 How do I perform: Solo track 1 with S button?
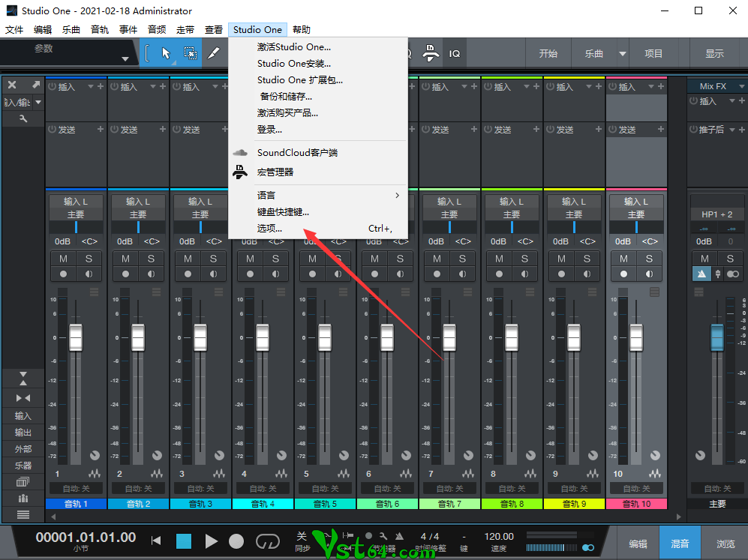tap(89, 259)
